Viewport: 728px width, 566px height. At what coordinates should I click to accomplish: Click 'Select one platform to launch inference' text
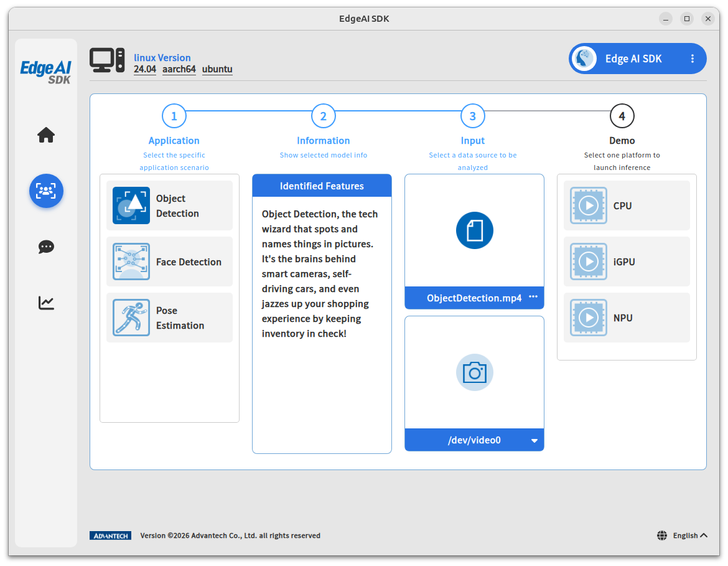point(622,161)
